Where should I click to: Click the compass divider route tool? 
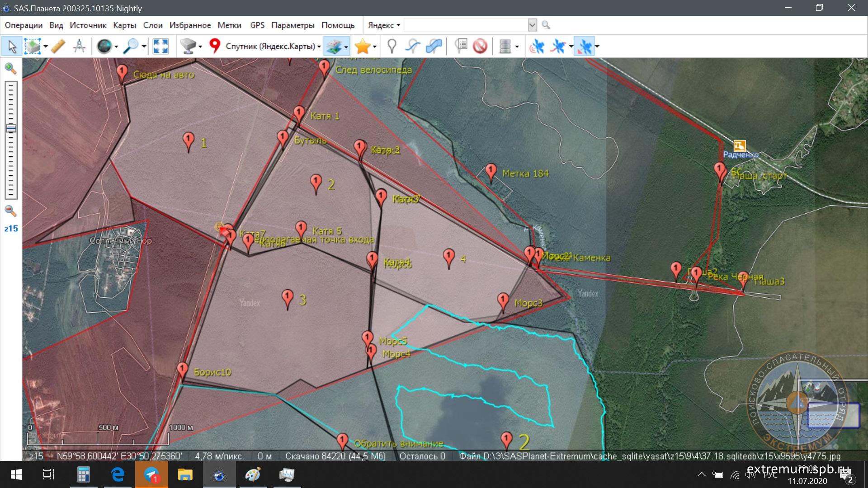[79, 46]
